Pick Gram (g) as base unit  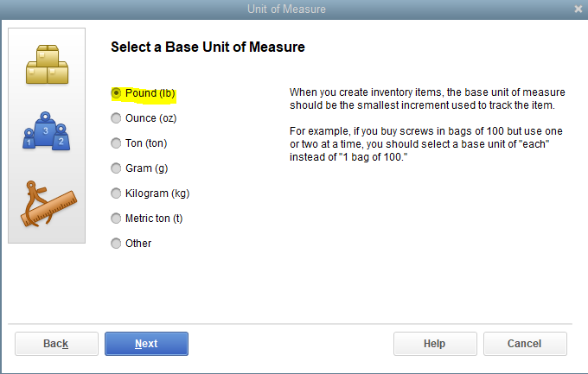coord(116,168)
